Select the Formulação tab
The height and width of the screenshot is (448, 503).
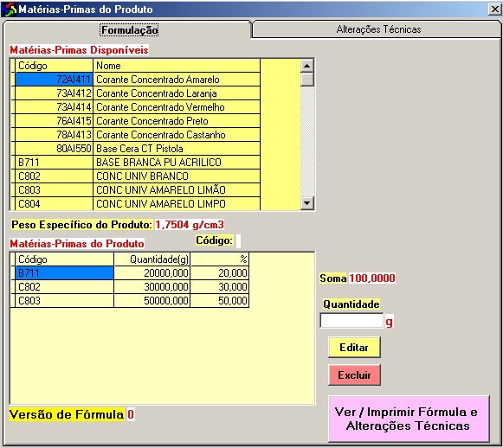129,30
